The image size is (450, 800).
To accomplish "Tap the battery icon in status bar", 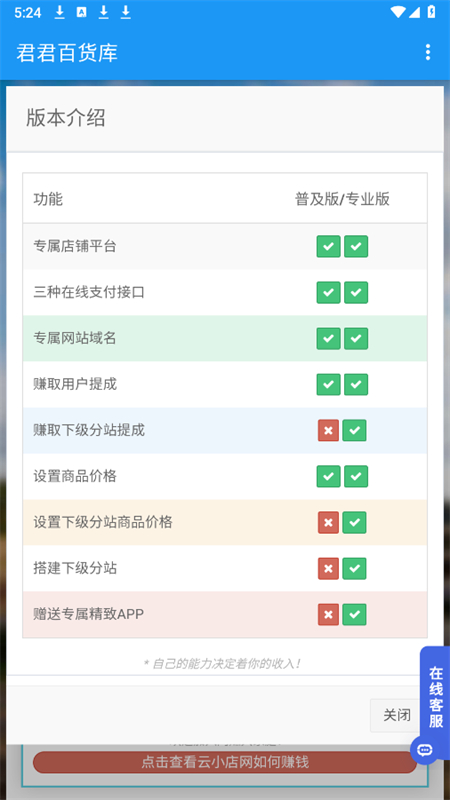I will (x=432, y=12).
